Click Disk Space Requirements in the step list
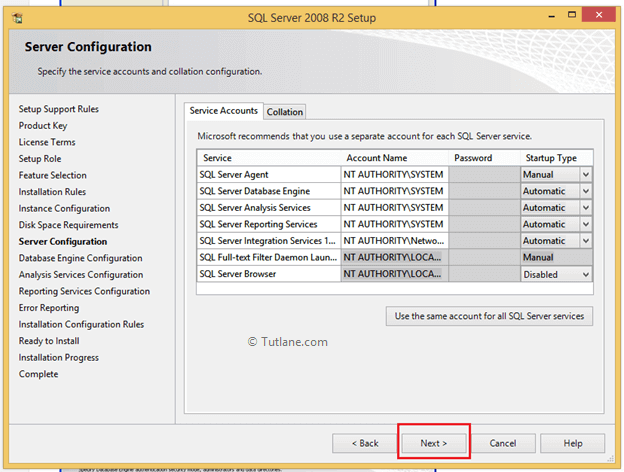This screenshot has height=472, width=624. point(68,225)
